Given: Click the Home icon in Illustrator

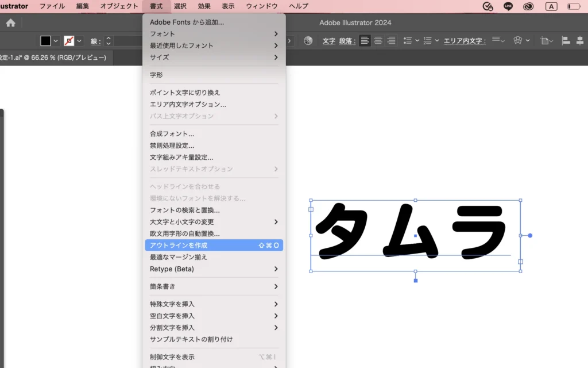Looking at the screenshot, I should tap(10, 23).
